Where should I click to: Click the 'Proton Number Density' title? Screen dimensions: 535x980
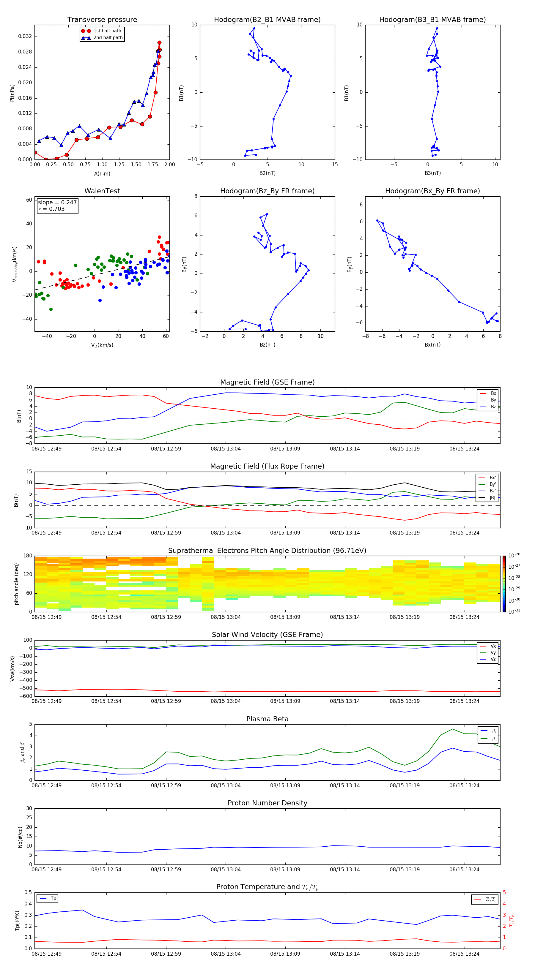[x=267, y=803]
